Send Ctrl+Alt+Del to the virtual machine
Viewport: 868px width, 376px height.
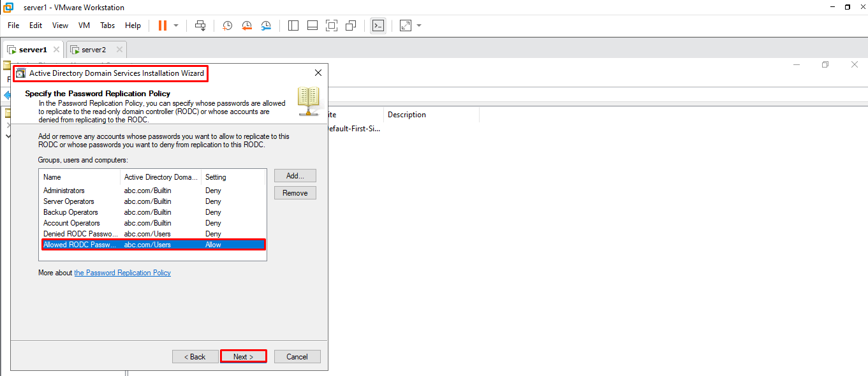pyautogui.click(x=200, y=25)
